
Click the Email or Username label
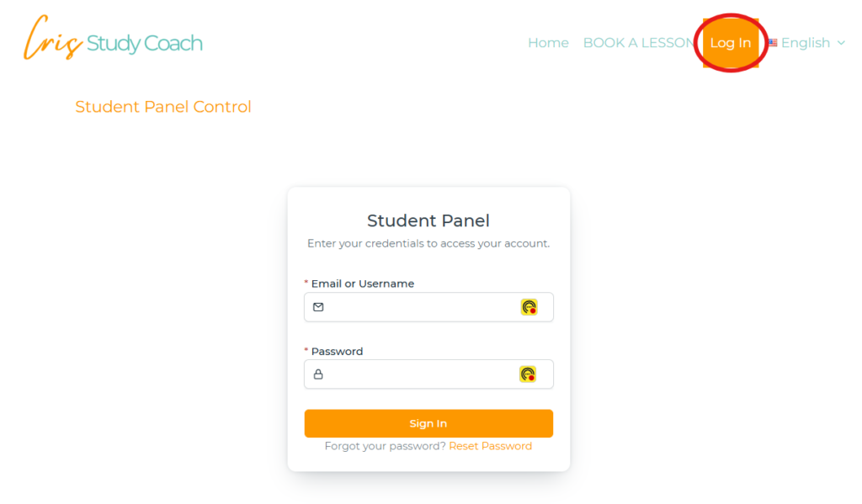tap(363, 284)
